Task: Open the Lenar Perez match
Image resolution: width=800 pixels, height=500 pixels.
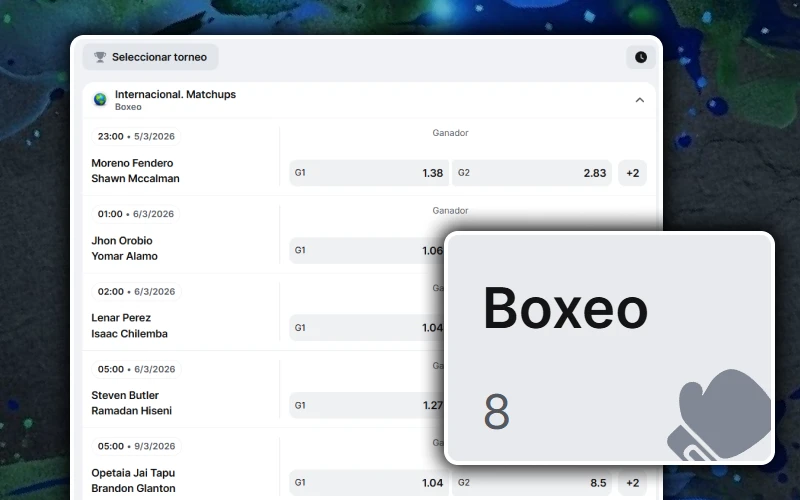Action: (x=121, y=318)
